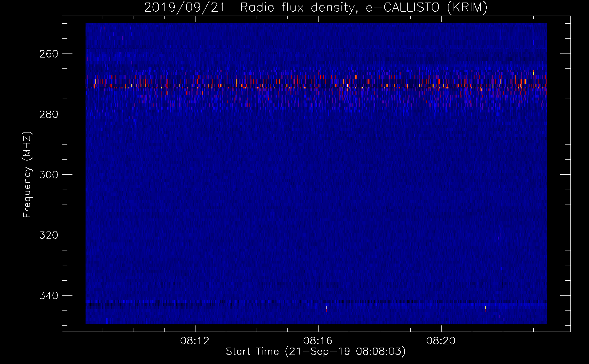This screenshot has height=364, width=589.
Task: Select the 300 frequency tick label
Action: tap(48, 175)
